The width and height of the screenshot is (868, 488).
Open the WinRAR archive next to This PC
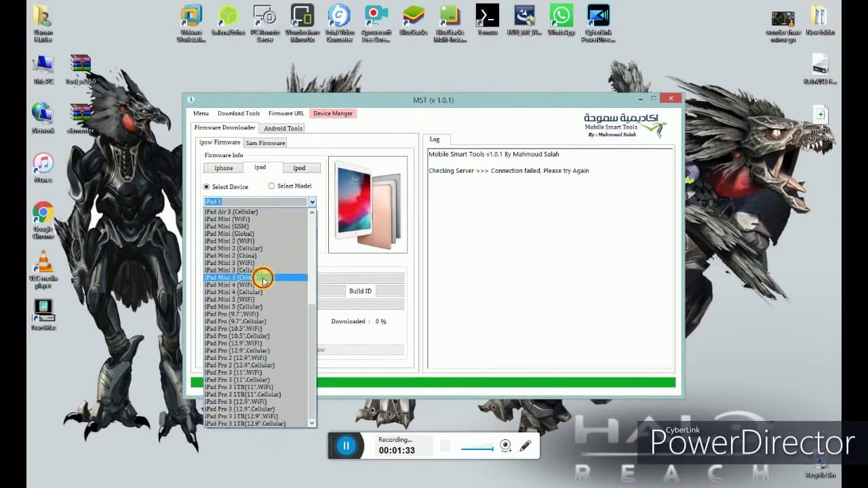tap(81, 70)
